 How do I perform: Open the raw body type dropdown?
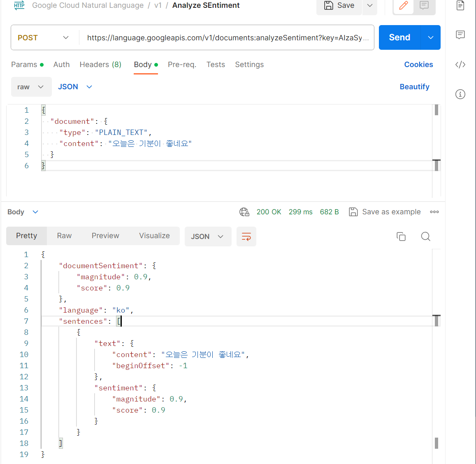coord(31,87)
